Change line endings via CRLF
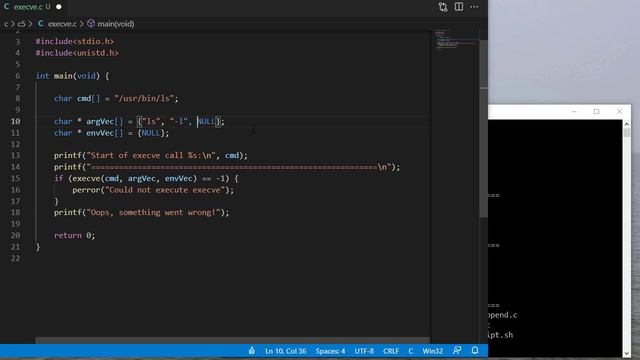This screenshot has height=360, width=640. point(391,351)
